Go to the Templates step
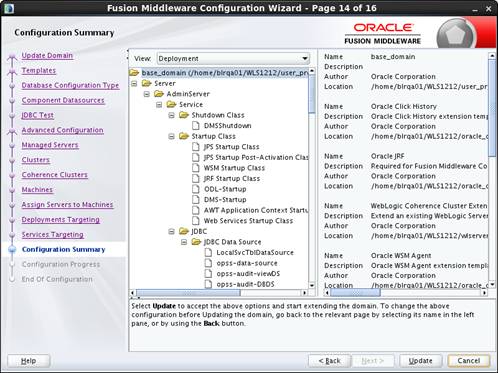 pyautogui.click(x=39, y=70)
